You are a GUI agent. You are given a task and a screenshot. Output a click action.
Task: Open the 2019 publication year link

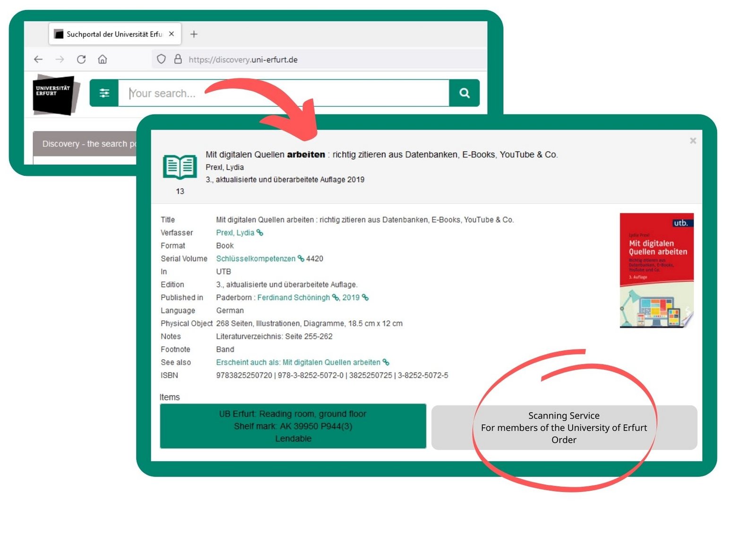351,297
